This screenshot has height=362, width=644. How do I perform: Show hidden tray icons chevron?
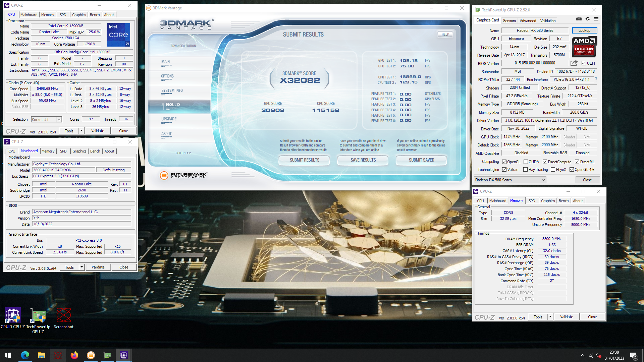click(x=582, y=355)
